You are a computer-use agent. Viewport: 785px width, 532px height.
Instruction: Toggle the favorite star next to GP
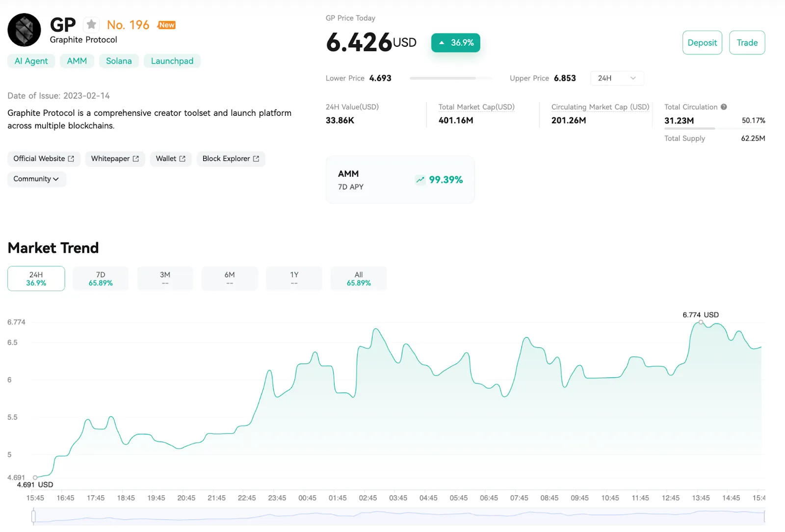91,25
